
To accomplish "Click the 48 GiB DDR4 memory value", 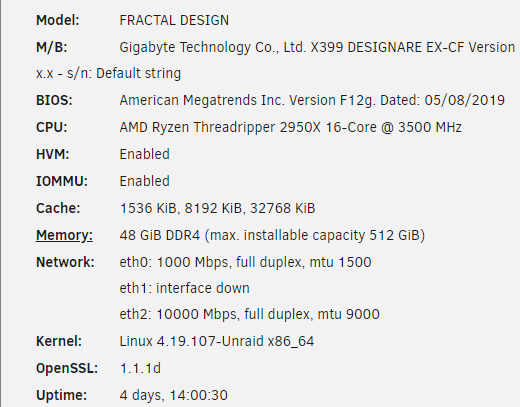I will [272, 235].
